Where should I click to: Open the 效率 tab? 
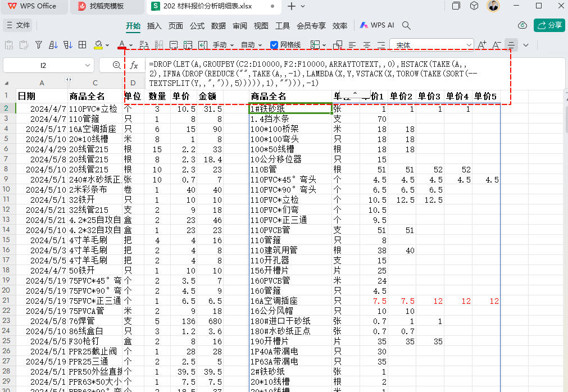(340, 26)
